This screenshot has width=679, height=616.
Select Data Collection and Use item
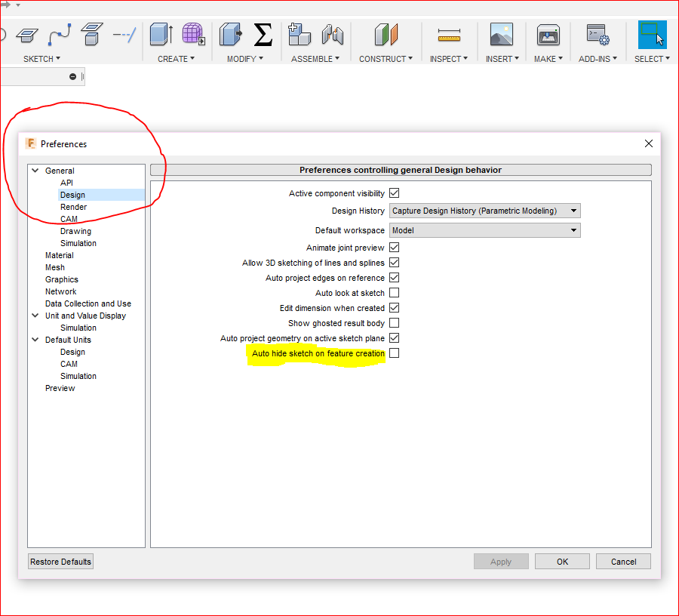point(88,303)
